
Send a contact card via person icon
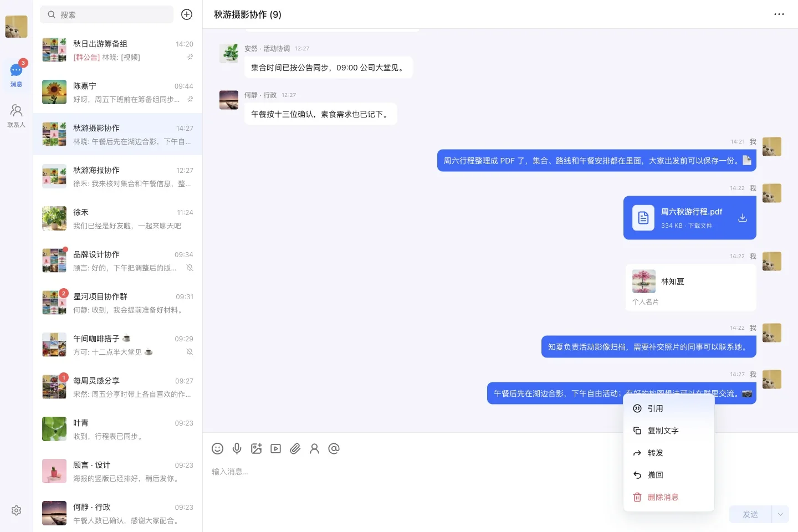314,448
